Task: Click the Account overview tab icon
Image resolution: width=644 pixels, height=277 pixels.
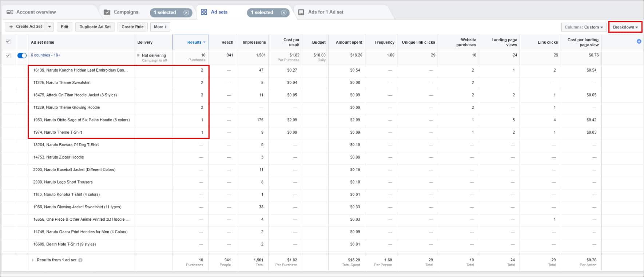Action: (x=10, y=12)
